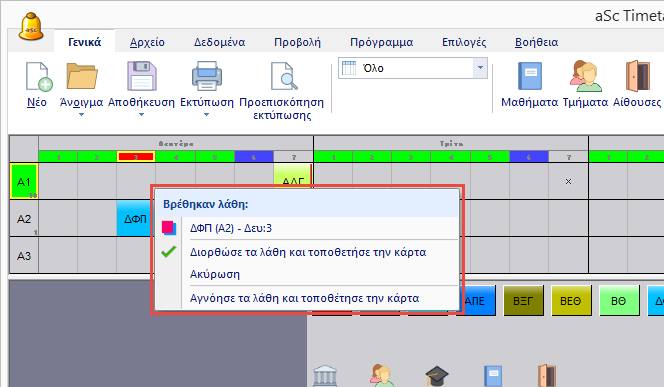Open the Μαθήματα book icon

pos(530,76)
